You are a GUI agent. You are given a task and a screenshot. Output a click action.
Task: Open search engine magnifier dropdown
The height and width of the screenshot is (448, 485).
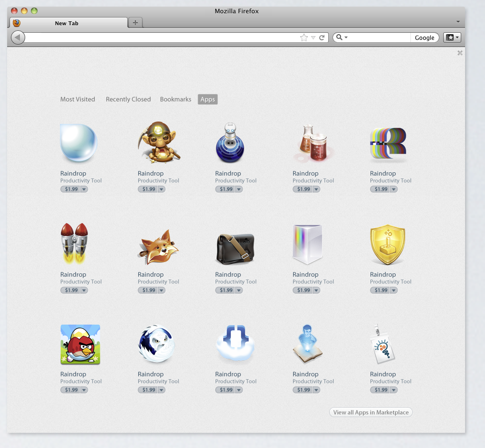(x=342, y=37)
